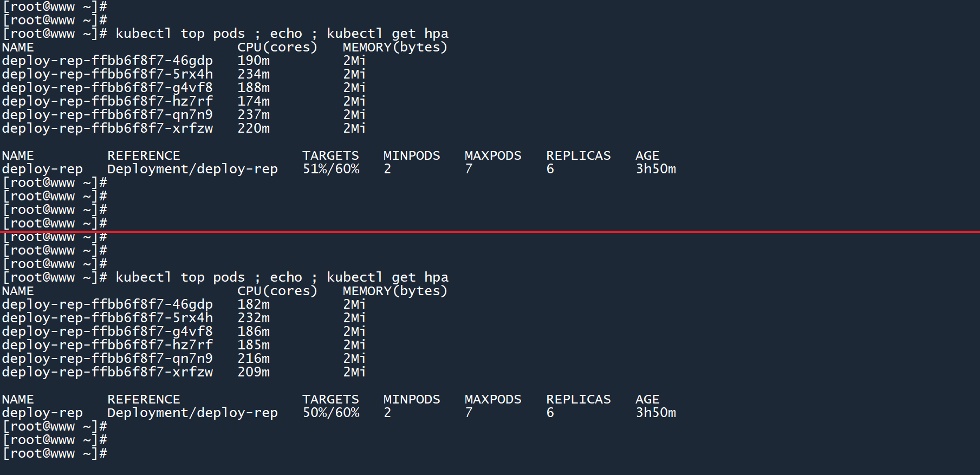Pick the 186m CPU reading
The height and width of the screenshot is (475, 980).
point(254,331)
